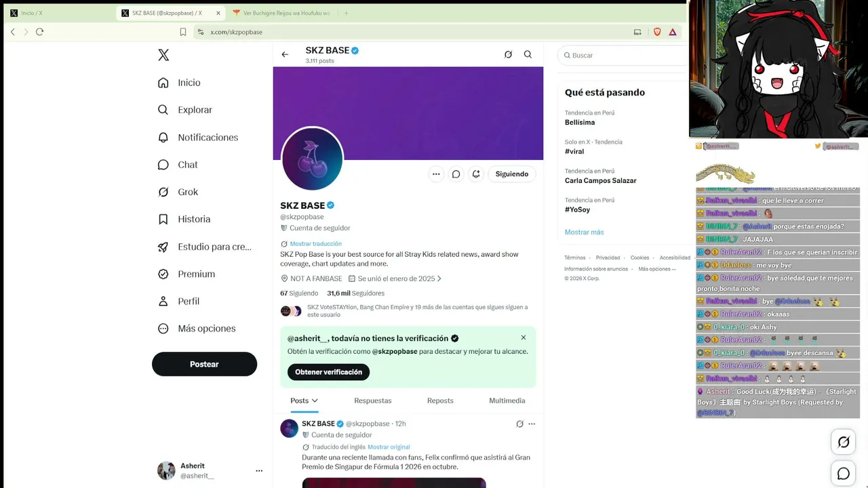Open the 31,6 mil Seguidores list
Screen dimensions: 868x488
click(356, 293)
